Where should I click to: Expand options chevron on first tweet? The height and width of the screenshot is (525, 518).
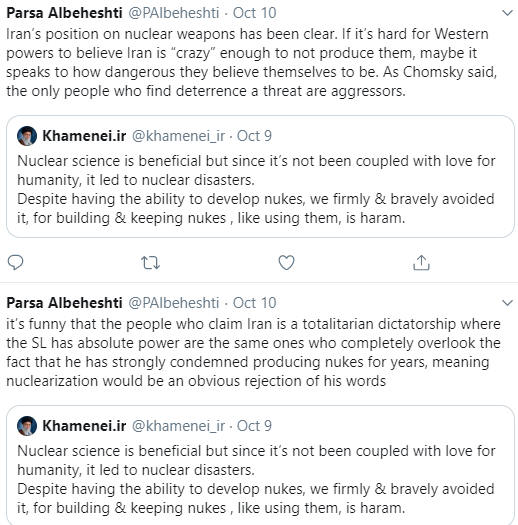click(508, 13)
